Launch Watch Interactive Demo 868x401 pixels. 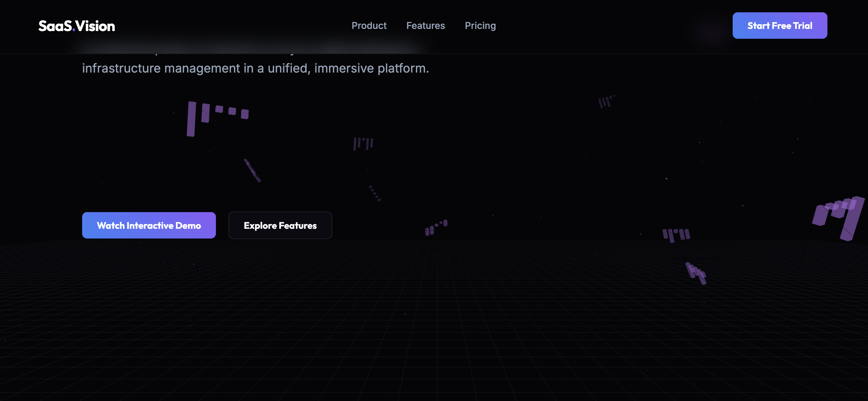(149, 225)
